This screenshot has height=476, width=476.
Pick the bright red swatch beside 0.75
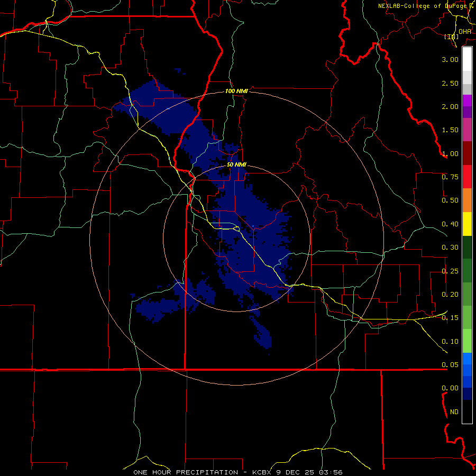(x=467, y=177)
